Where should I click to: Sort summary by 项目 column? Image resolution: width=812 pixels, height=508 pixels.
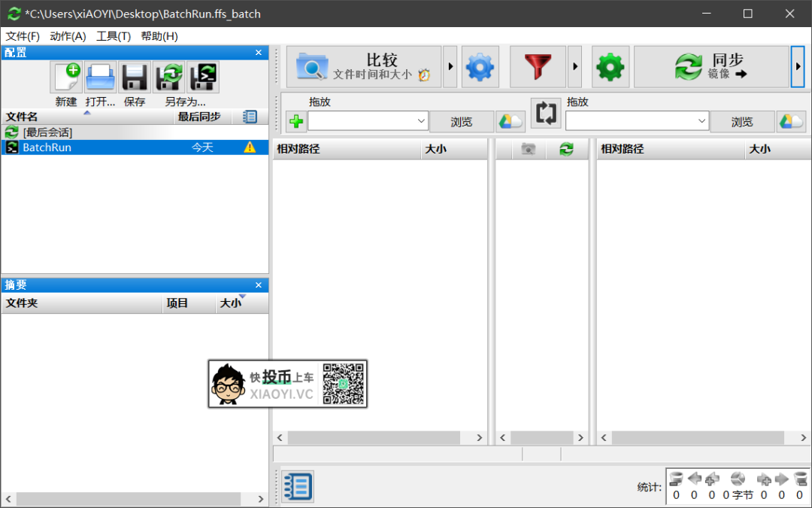click(x=189, y=303)
